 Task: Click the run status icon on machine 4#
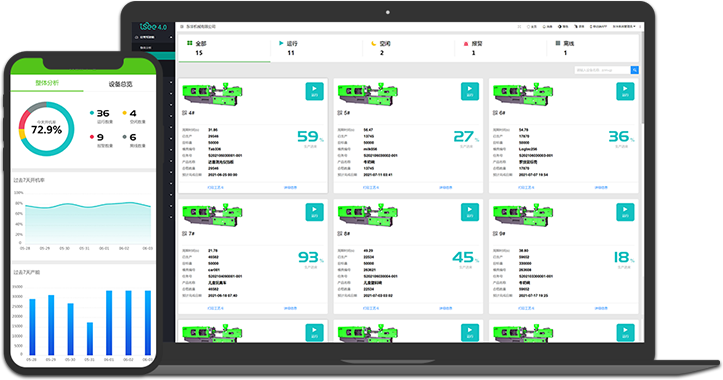pyautogui.click(x=314, y=91)
